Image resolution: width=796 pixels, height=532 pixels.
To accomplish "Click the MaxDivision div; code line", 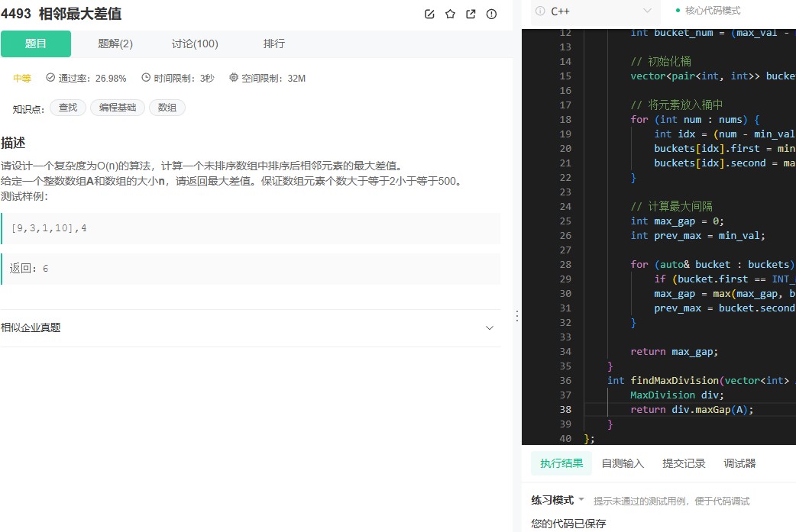I will point(677,395).
